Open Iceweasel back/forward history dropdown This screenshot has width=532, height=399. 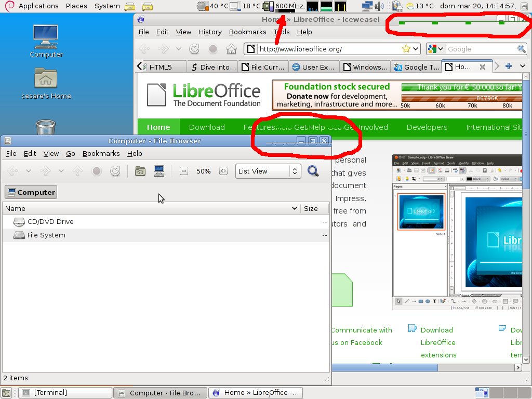(179, 49)
